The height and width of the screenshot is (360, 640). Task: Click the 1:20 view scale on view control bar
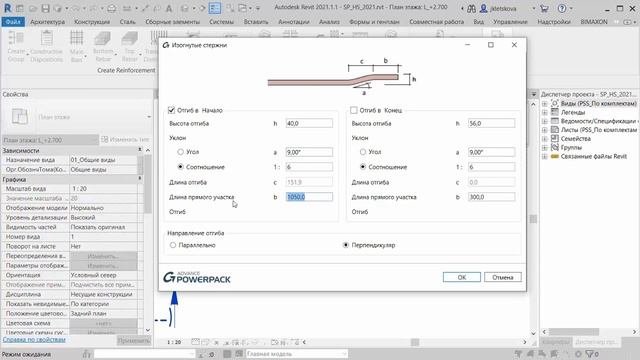point(174,342)
